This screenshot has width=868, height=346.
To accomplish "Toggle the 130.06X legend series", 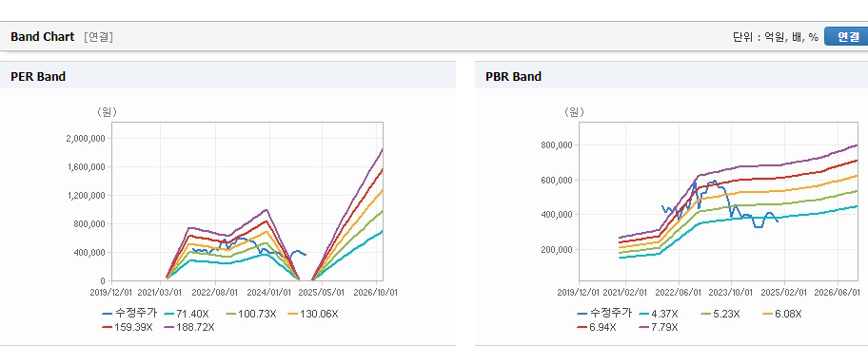I will (313, 314).
